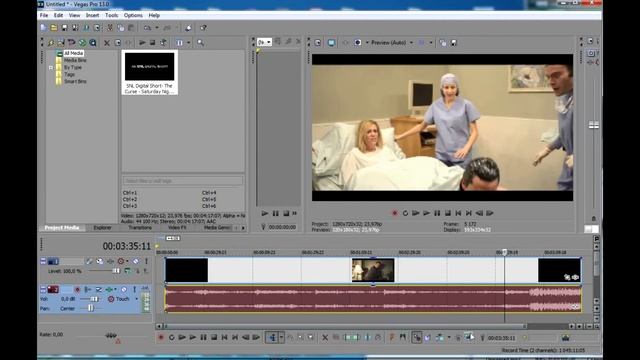
Task: Stop playback in Video Preview transport
Action: (448, 213)
